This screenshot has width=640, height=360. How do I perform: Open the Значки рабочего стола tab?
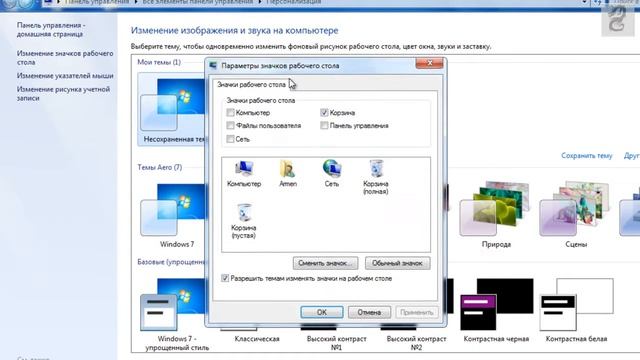251,84
